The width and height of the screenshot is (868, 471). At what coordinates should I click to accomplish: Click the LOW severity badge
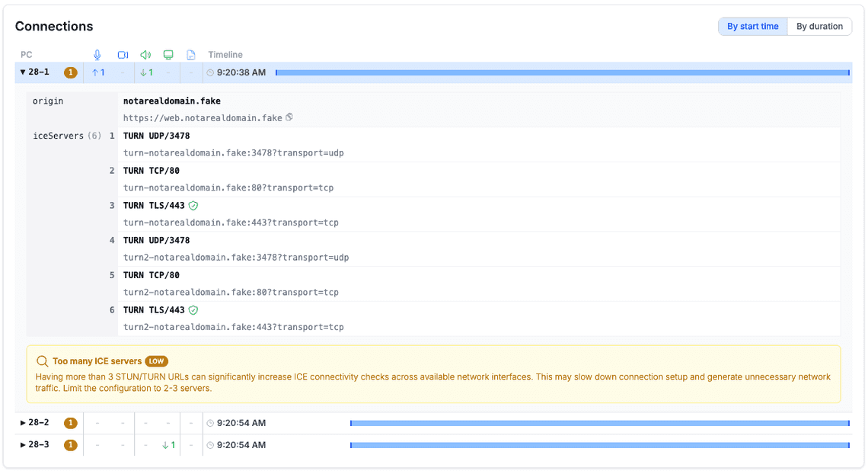point(156,361)
